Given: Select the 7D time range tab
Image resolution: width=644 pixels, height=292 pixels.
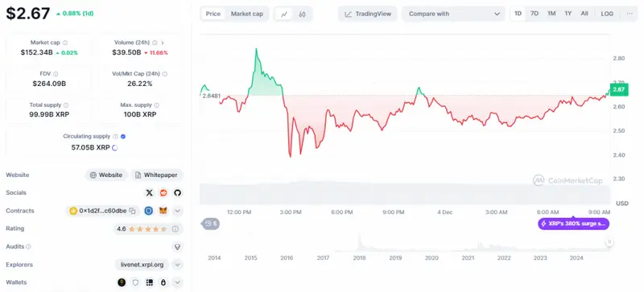Looking at the screenshot, I should pos(535,14).
